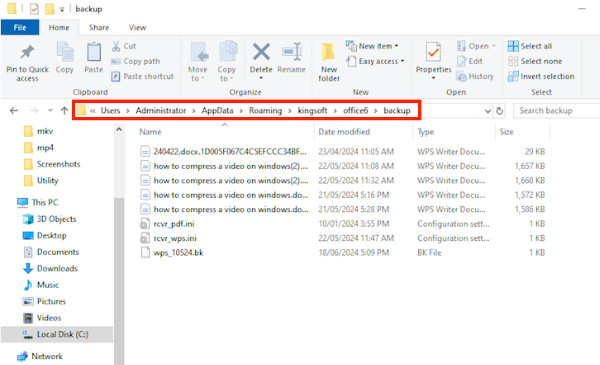Click Select all in ribbon
The image size is (600, 365).
(530, 46)
